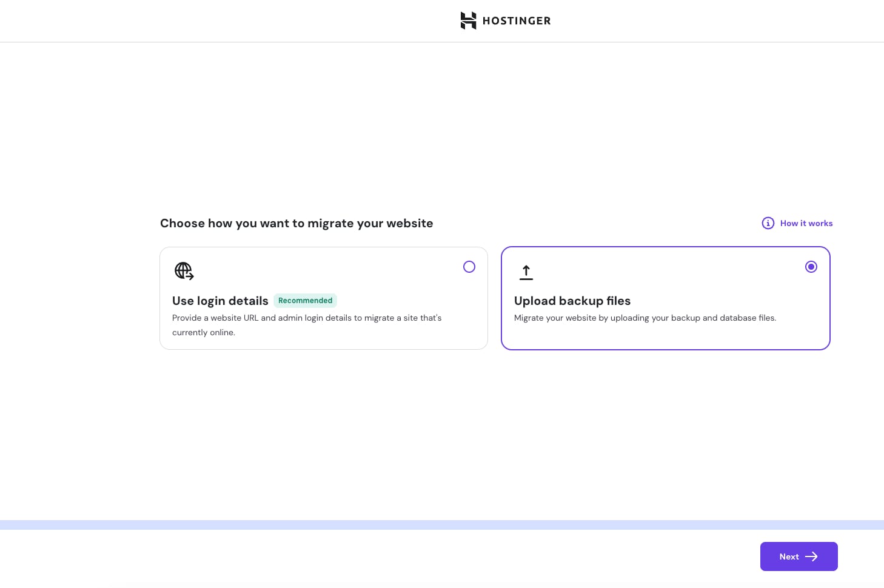Click the Use login details title
This screenshot has width=884, height=588.
[220, 301]
